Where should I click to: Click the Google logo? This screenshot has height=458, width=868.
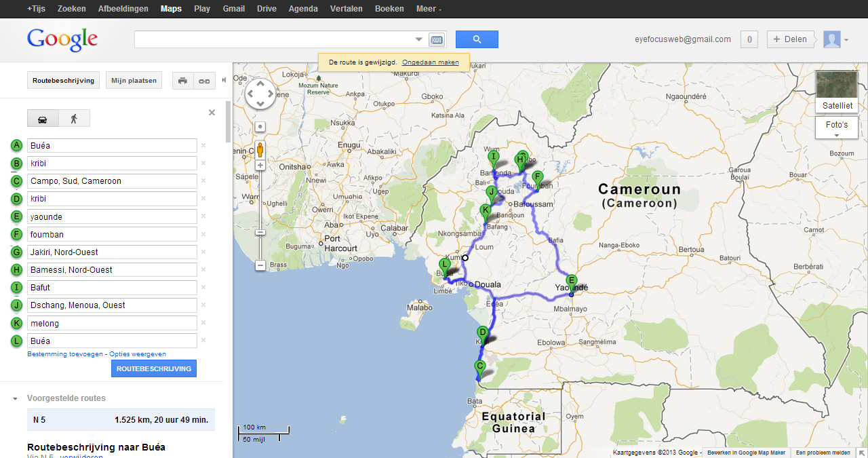tap(62, 40)
